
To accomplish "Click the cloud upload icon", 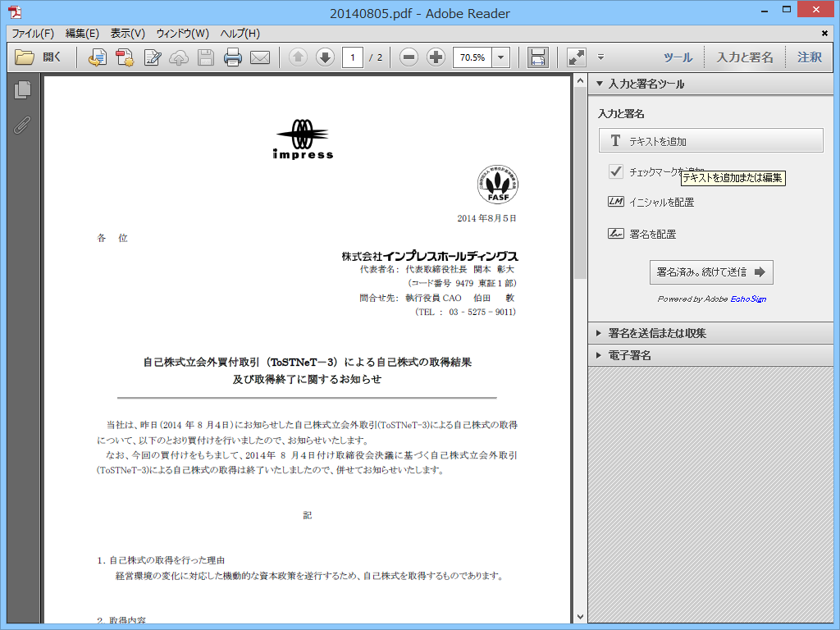I will pyautogui.click(x=178, y=58).
